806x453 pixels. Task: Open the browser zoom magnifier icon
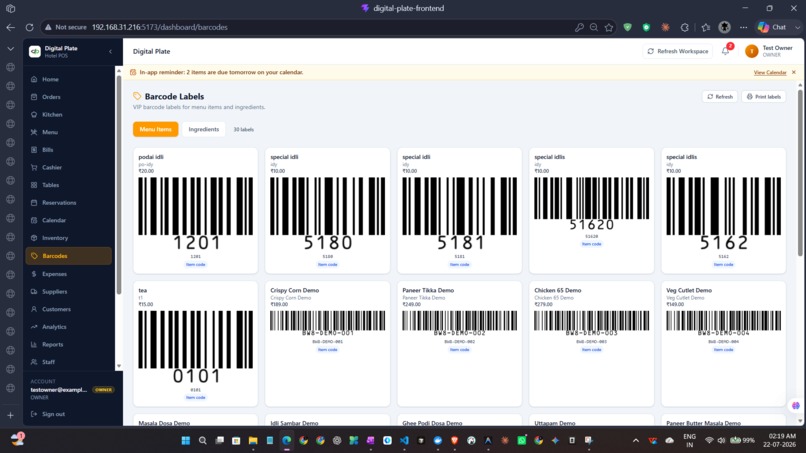[594, 27]
